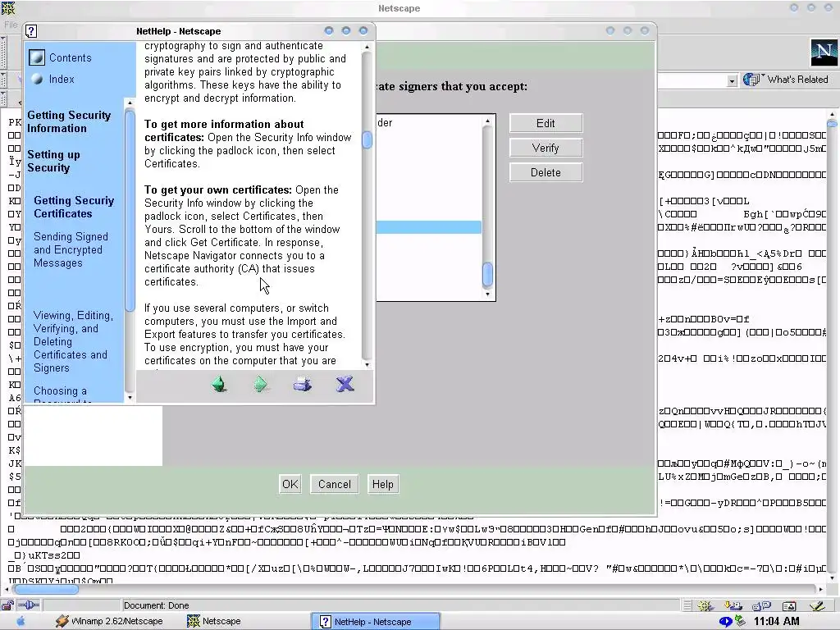
Task: Click the clock showing 11:04 AM
Action: [776, 622]
